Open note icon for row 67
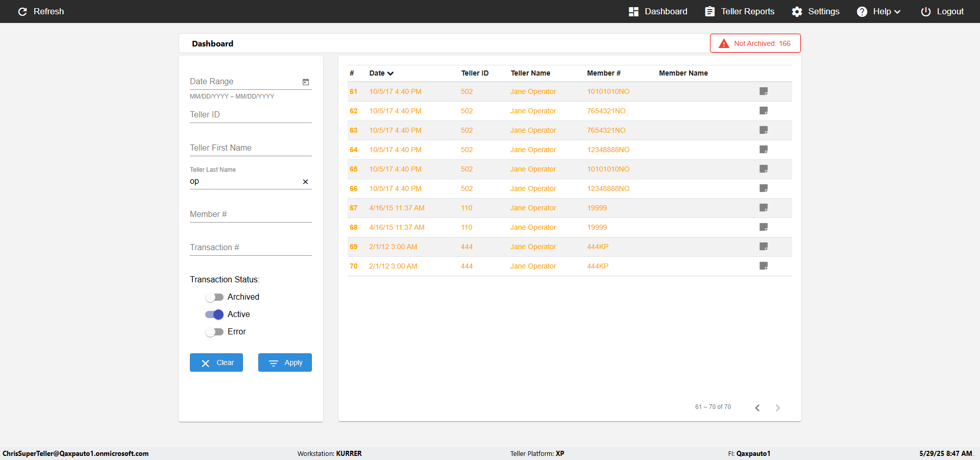This screenshot has width=980, height=460. [764, 208]
